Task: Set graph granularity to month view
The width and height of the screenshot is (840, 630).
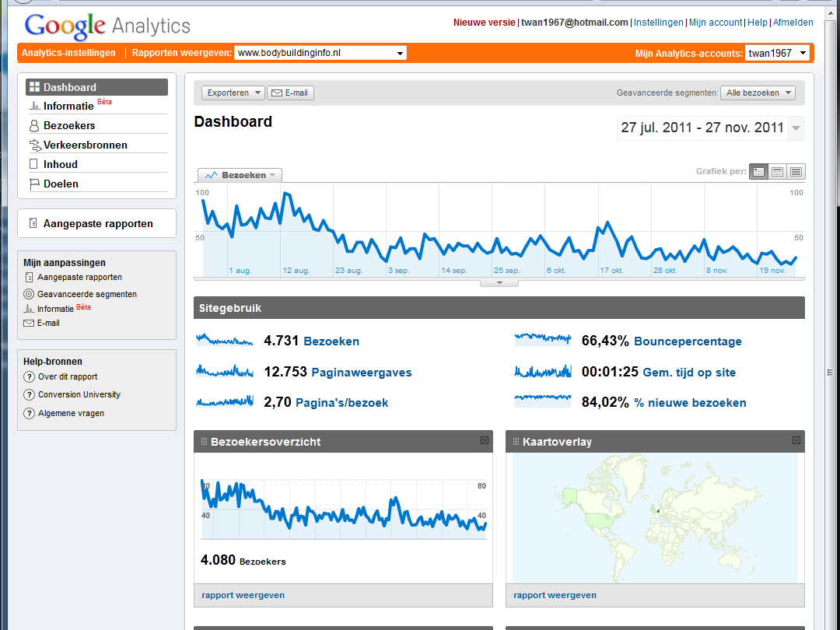Action: click(x=796, y=172)
